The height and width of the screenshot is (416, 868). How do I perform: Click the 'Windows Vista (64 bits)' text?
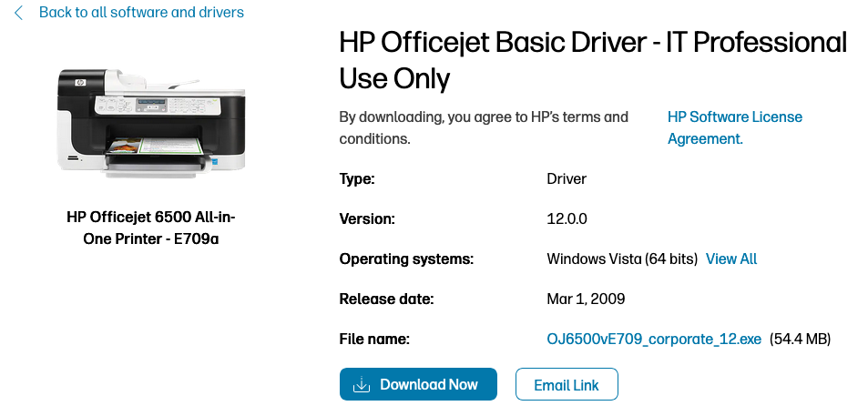[622, 259]
